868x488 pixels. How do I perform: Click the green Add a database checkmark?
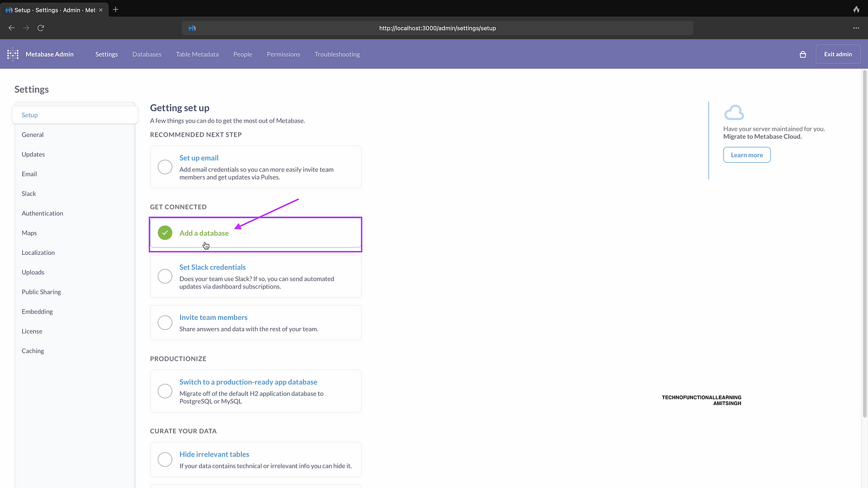[x=165, y=233]
